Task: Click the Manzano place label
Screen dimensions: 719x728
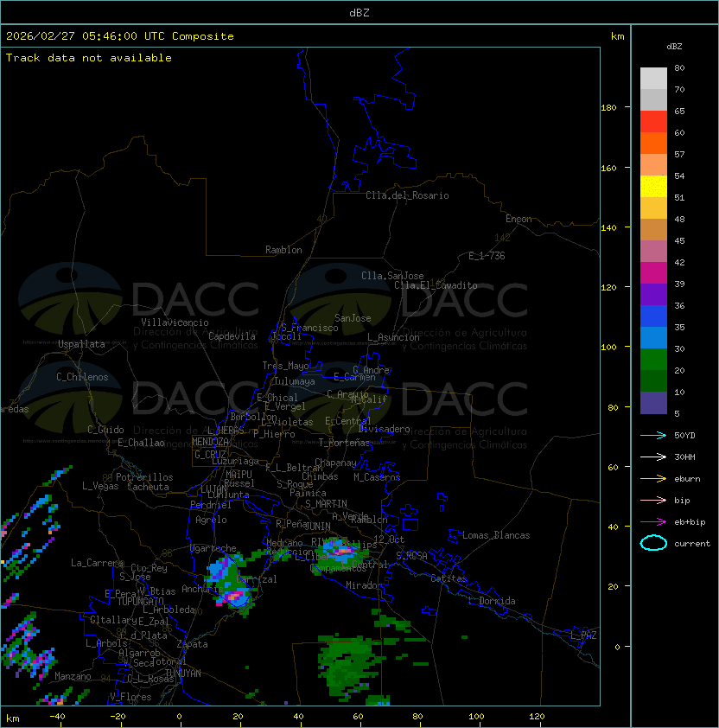Action: point(73,676)
